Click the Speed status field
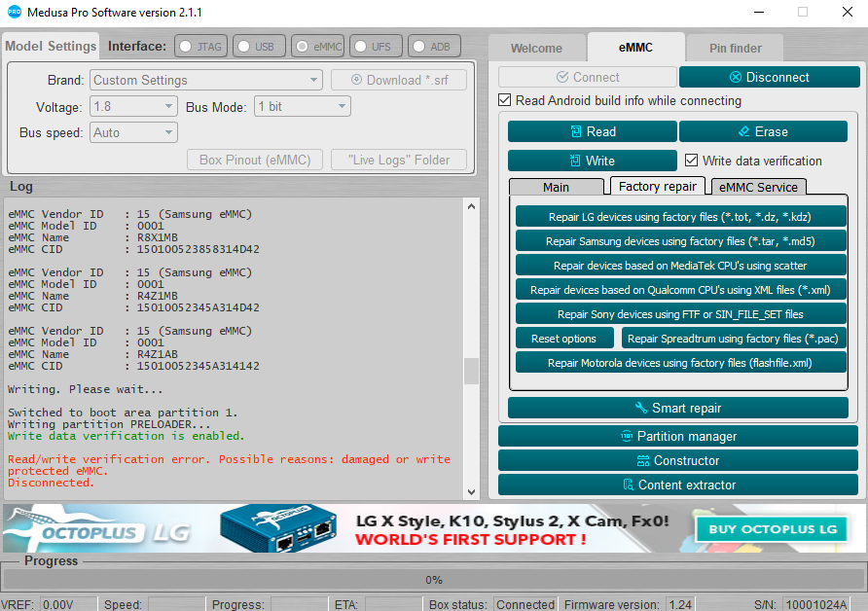 coord(176,604)
